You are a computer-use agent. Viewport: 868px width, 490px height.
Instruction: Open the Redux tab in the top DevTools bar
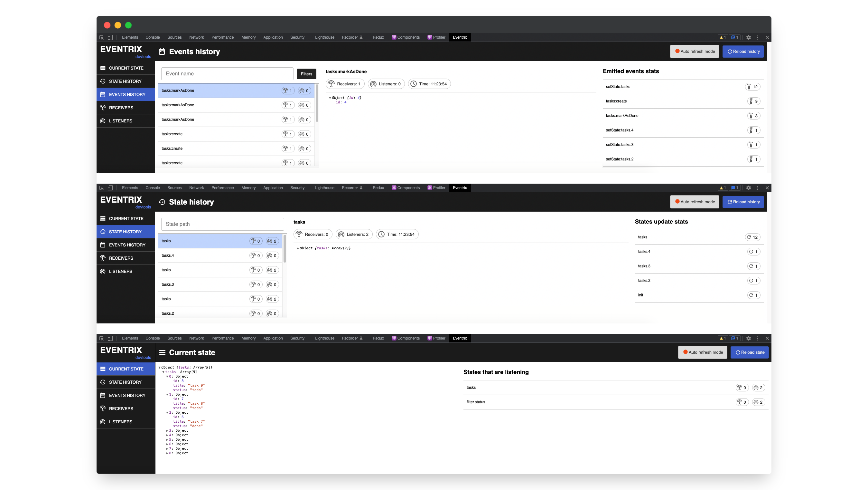click(x=378, y=37)
